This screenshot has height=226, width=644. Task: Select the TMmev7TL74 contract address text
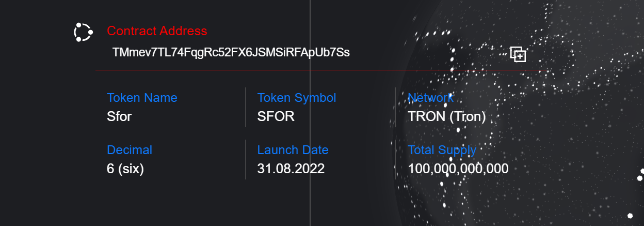(x=231, y=53)
